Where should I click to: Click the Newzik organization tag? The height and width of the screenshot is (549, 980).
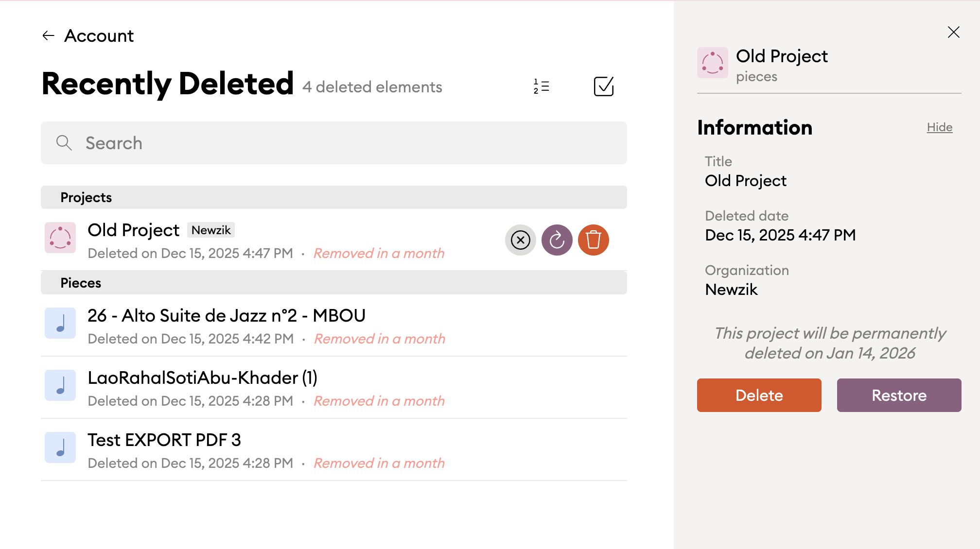211,230
